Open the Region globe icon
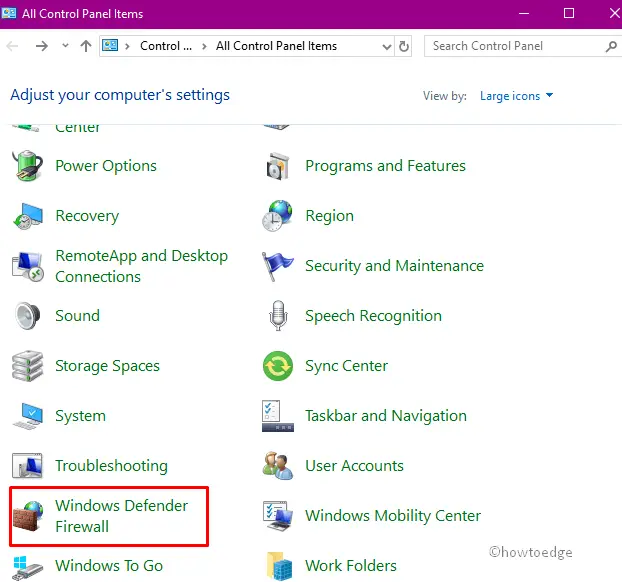622x582 pixels. (x=277, y=216)
